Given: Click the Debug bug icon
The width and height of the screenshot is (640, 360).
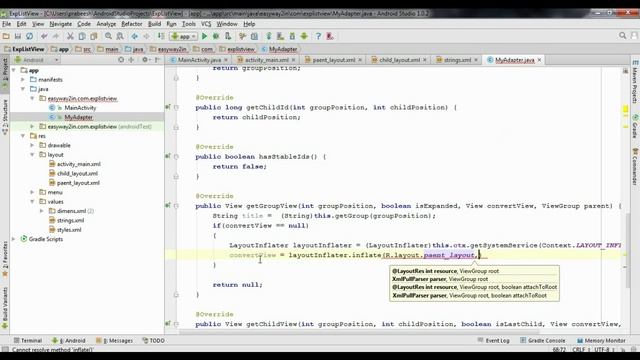Looking at the screenshot, I should pos(216,36).
